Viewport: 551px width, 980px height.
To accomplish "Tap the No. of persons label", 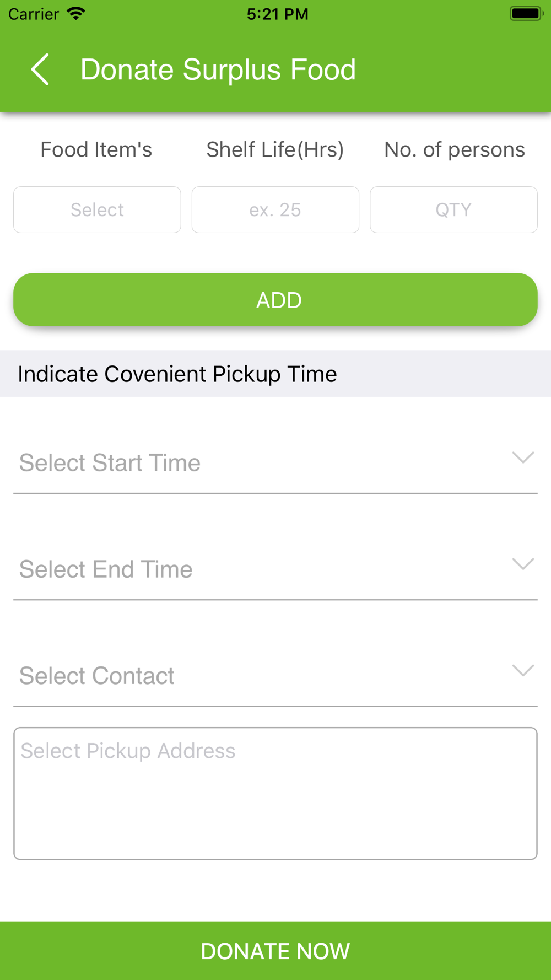I will pos(454,150).
